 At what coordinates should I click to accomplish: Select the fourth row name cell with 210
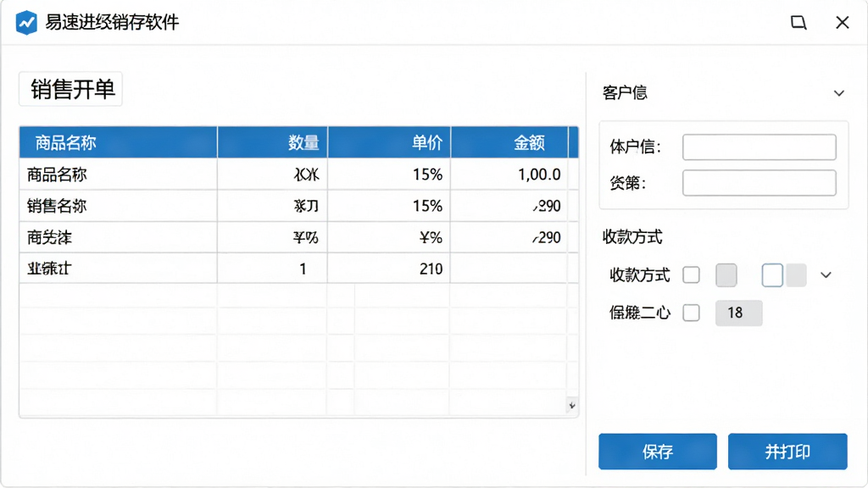coord(119,269)
